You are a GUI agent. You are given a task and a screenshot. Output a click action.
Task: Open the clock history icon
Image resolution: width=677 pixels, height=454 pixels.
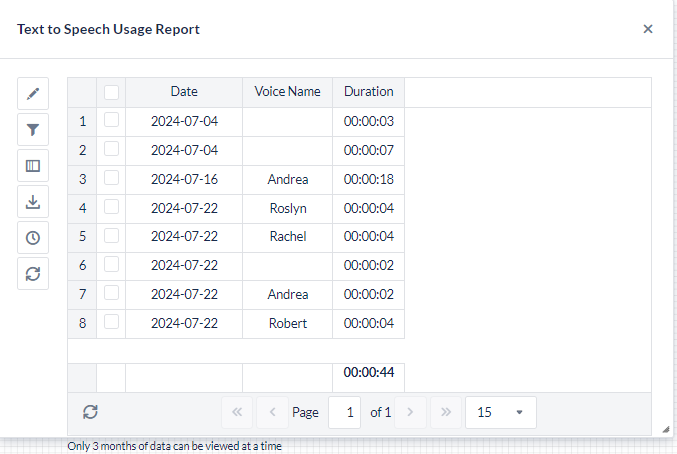(x=33, y=238)
